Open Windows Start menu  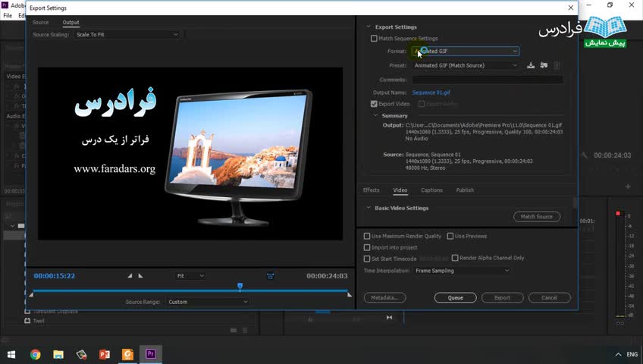click(x=11, y=354)
